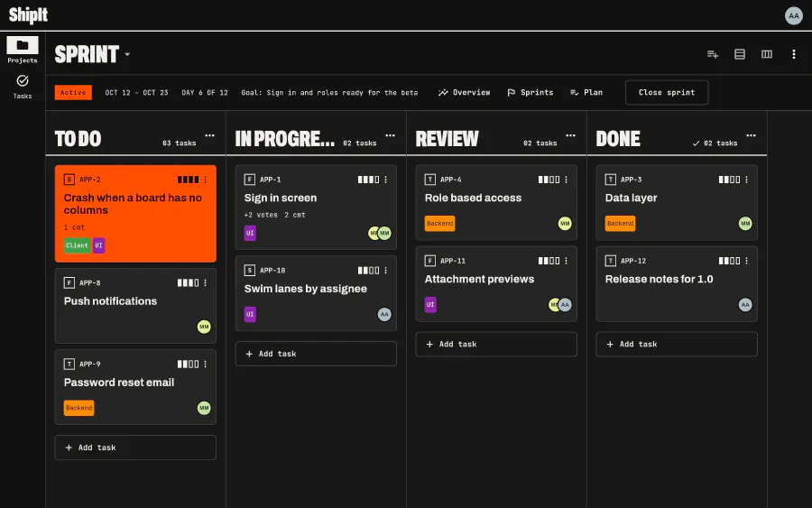
Task: Open the Sign in screen card title
Action: point(281,198)
